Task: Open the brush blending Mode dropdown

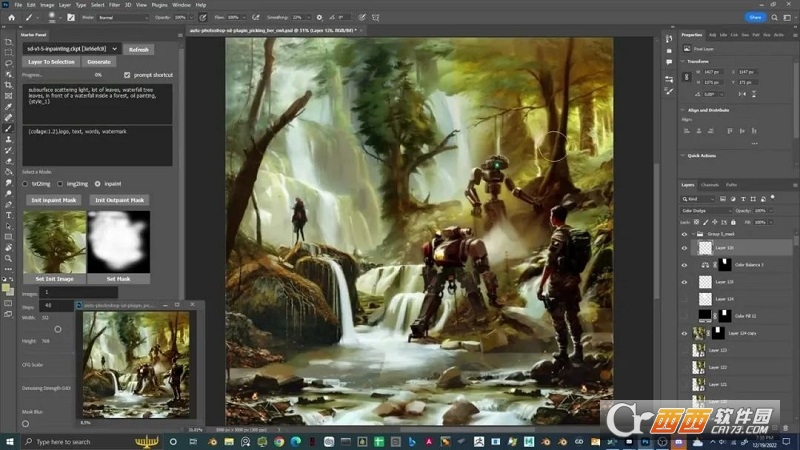Action: (x=122, y=17)
